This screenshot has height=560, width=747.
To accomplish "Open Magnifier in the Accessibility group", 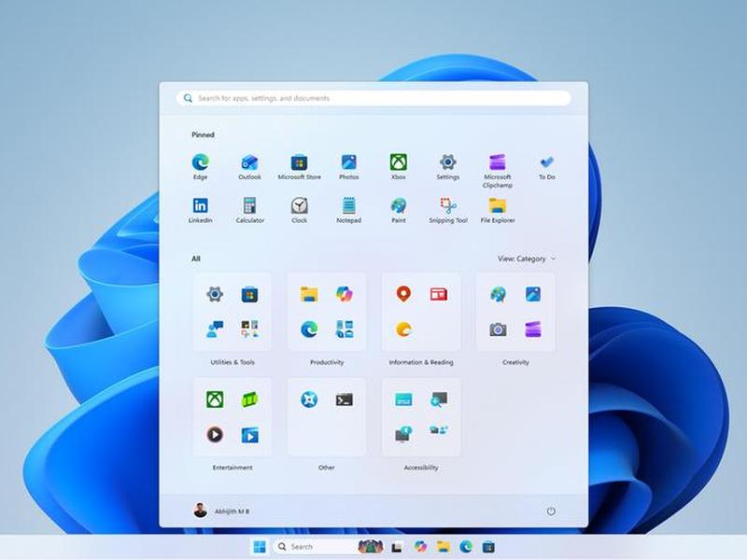I will [x=438, y=399].
